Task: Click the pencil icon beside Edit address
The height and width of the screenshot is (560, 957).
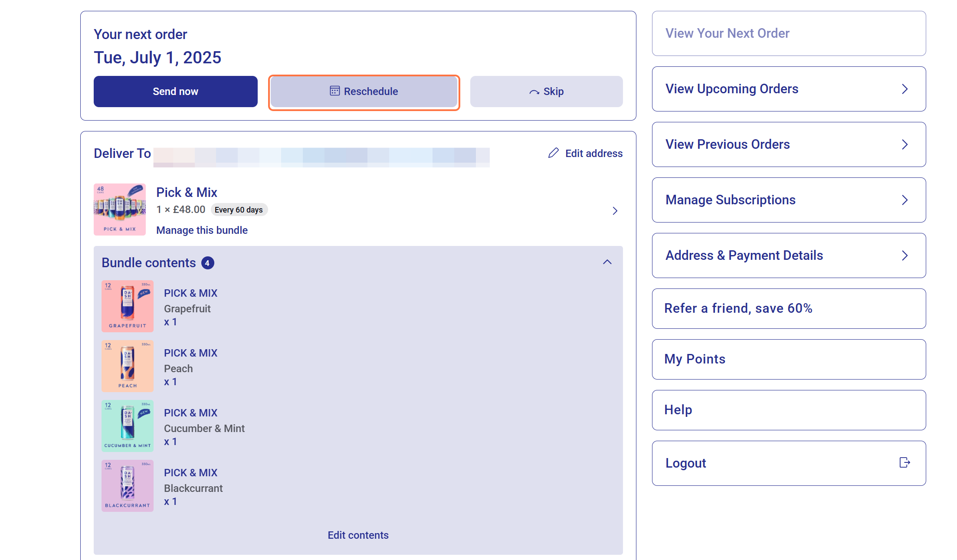Action: point(554,153)
